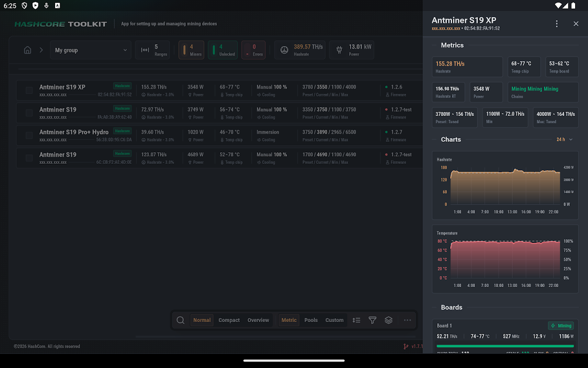Open the My group dropdown
The width and height of the screenshot is (588, 368).
pyautogui.click(x=91, y=50)
